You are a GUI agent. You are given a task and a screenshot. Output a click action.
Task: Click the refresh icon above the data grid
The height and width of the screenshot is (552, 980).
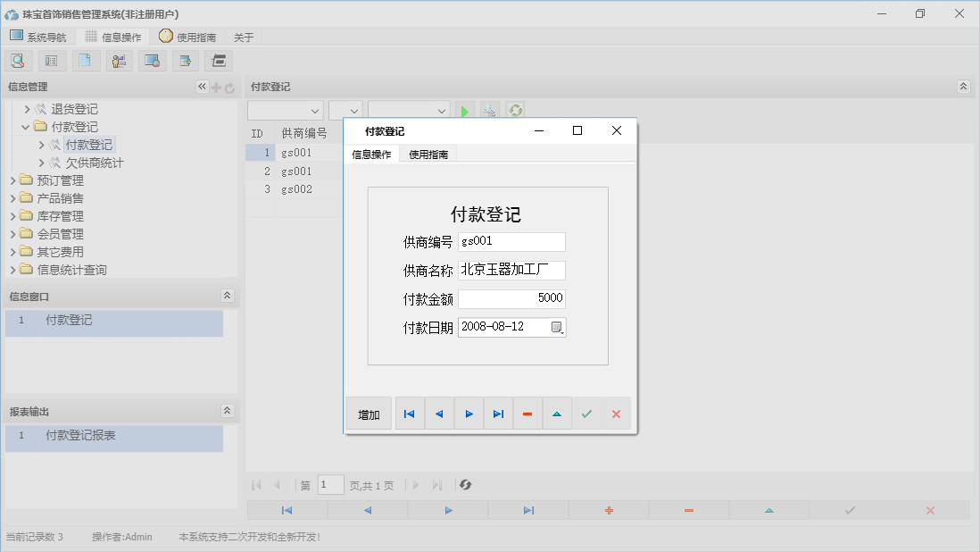(515, 110)
